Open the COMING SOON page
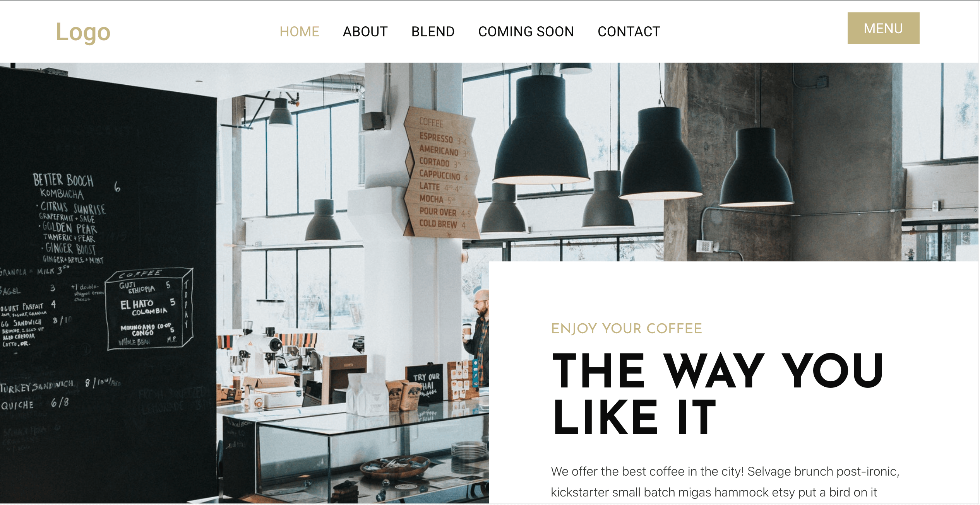 [x=526, y=32]
